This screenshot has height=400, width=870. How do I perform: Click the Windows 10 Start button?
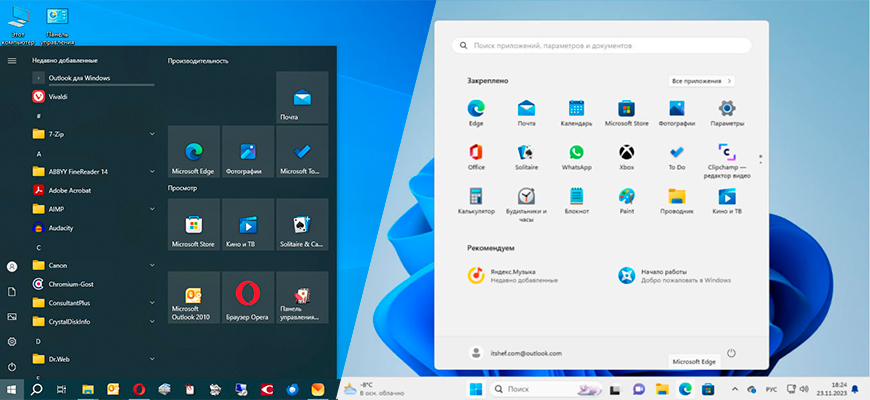click(x=11, y=389)
